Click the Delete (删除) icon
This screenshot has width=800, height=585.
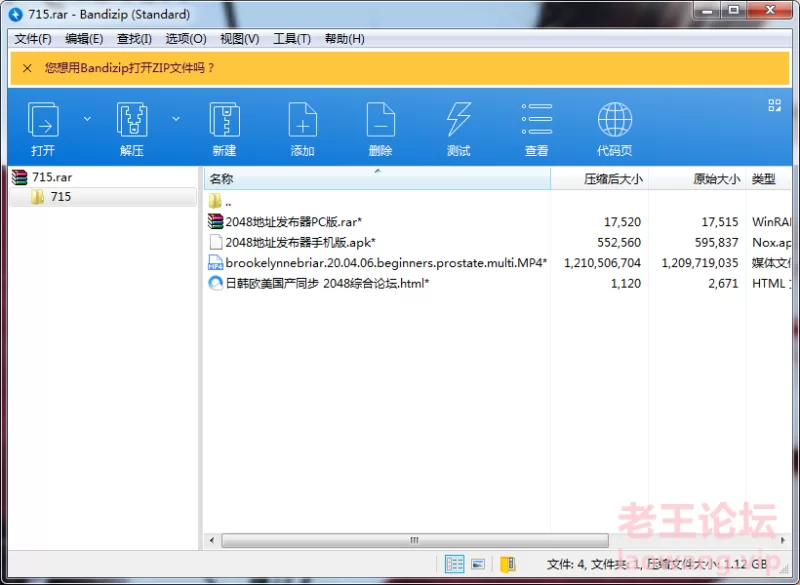381,120
